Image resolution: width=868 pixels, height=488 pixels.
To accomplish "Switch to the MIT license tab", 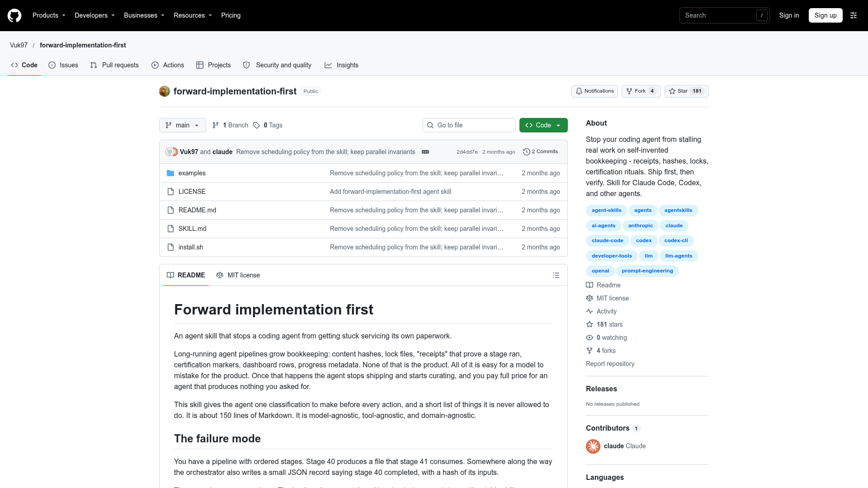I will point(238,275).
